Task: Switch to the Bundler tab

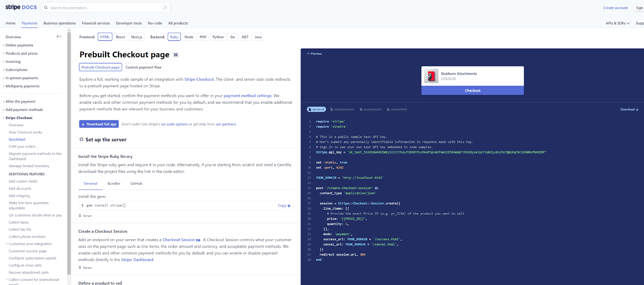Action: pos(114,184)
